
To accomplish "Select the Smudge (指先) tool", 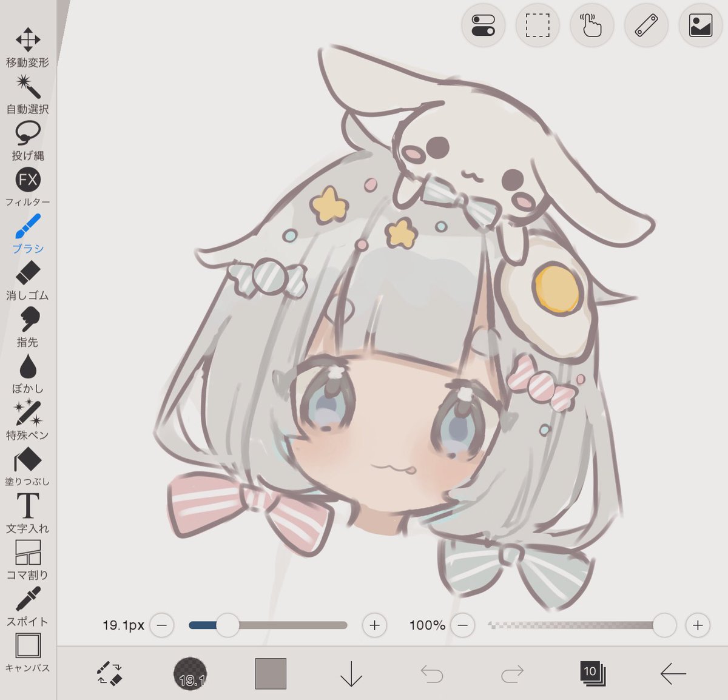I will point(28,327).
